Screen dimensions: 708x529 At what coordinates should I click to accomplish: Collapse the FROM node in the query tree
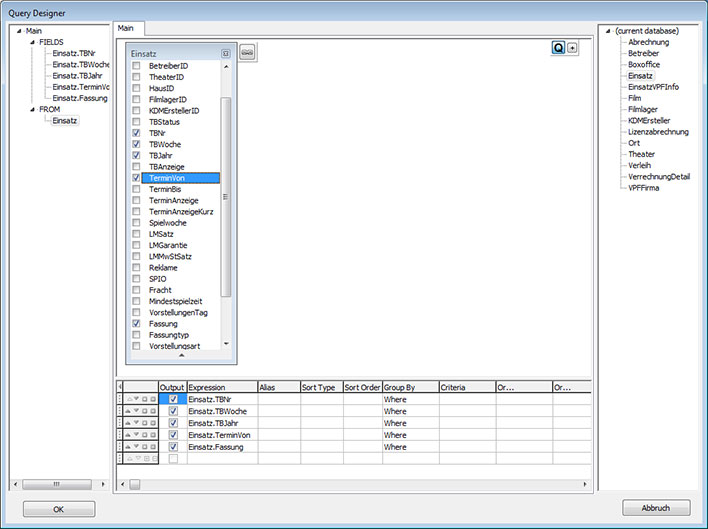click(32, 109)
